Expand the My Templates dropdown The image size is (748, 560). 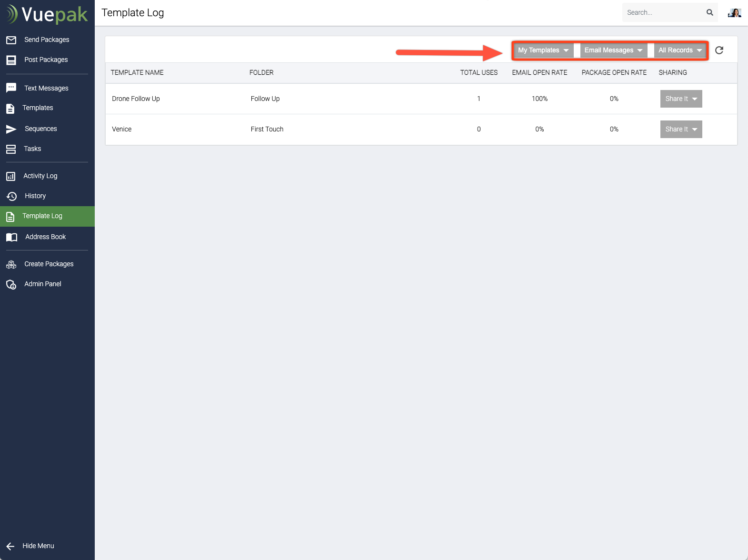coord(543,50)
